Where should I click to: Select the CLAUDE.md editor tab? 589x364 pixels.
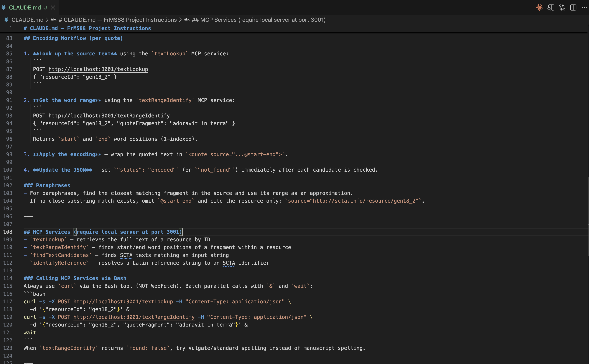click(29, 8)
